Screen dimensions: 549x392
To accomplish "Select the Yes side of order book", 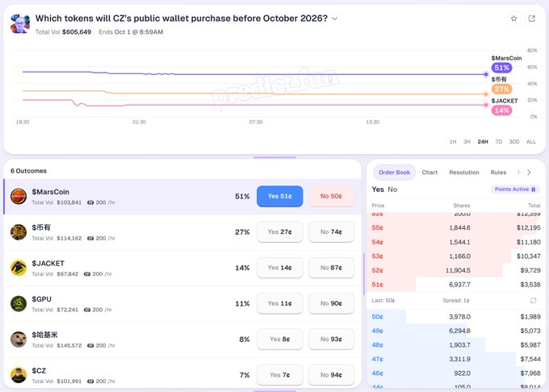I will pyautogui.click(x=378, y=190).
